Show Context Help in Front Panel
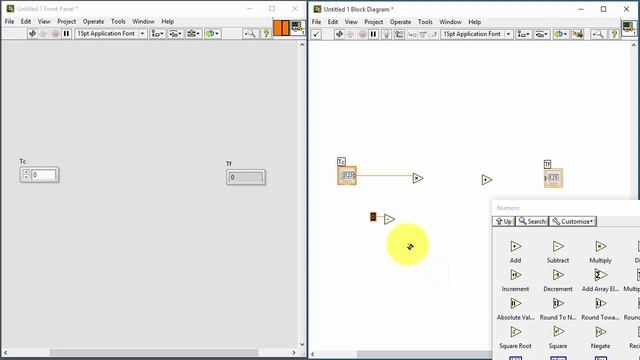Image resolution: width=640 pixels, height=360 pixels. point(266,33)
